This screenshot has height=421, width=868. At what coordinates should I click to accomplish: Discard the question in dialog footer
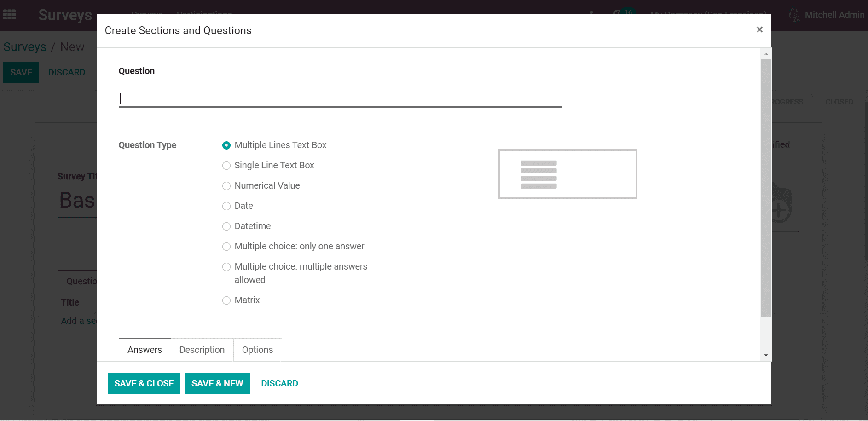pos(279,383)
